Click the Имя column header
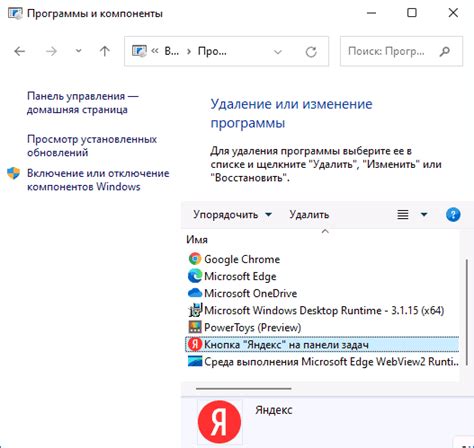The image size is (474, 448). pyautogui.click(x=197, y=239)
